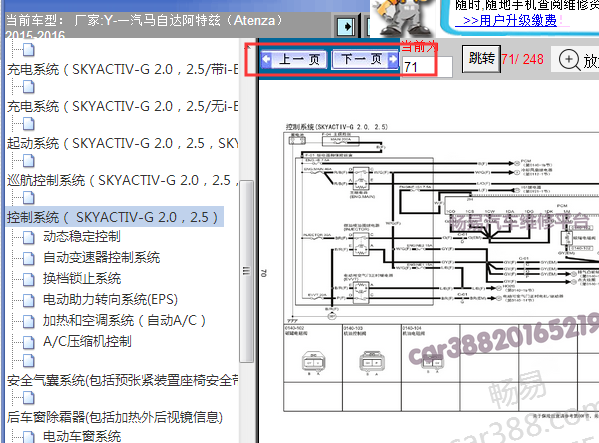This screenshot has height=443, width=599.
Task: Click blank page icon below A/C压缩机控制
Action: point(29,361)
